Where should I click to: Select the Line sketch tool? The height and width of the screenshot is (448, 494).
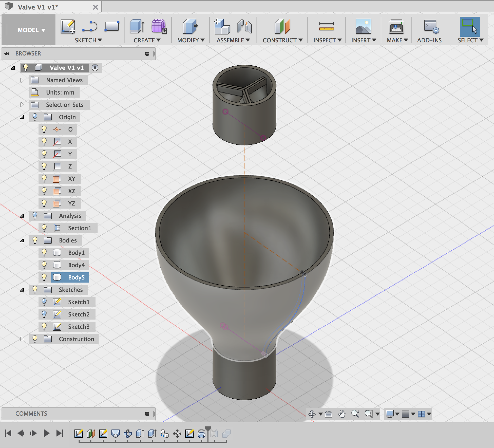tap(90, 26)
